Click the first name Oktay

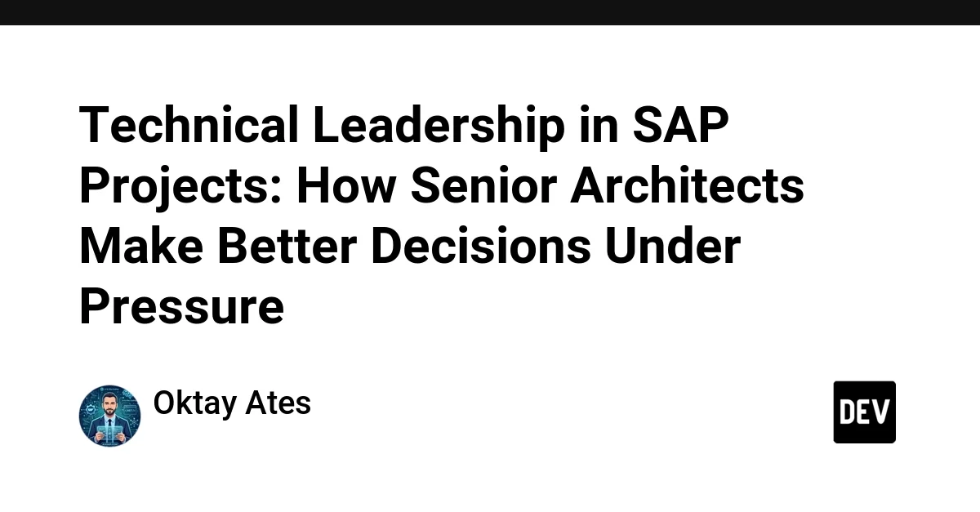click(x=192, y=403)
